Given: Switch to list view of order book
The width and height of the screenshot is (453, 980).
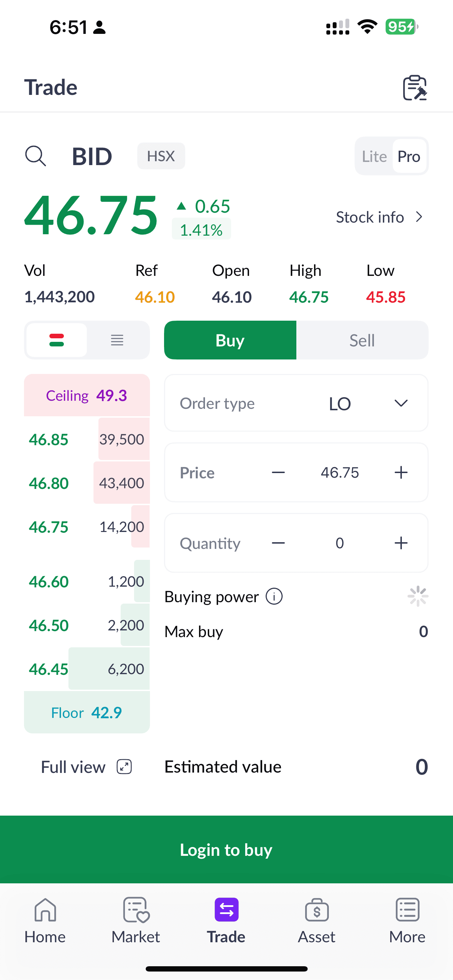Looking at the screenshot, I should click(x=117, y=340).
